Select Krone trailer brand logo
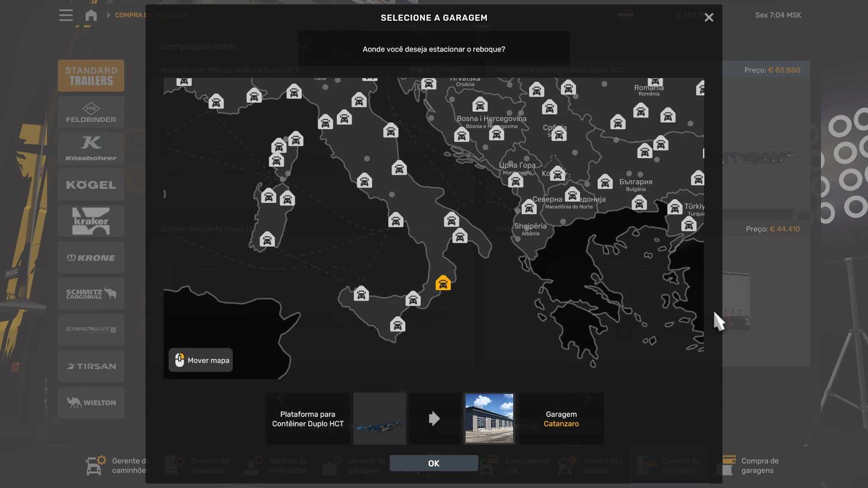This screenshot has width=868, height=488. [x=91, y=258]
